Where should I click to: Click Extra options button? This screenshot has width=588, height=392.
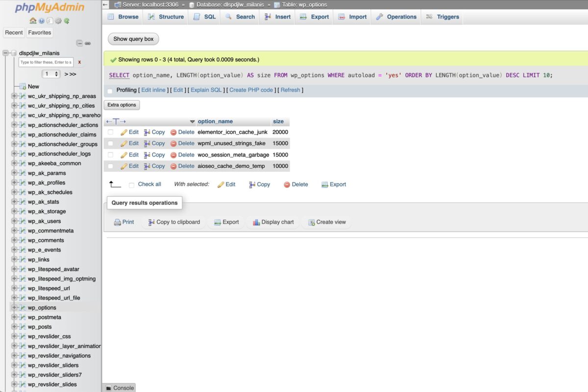(122, 105)
